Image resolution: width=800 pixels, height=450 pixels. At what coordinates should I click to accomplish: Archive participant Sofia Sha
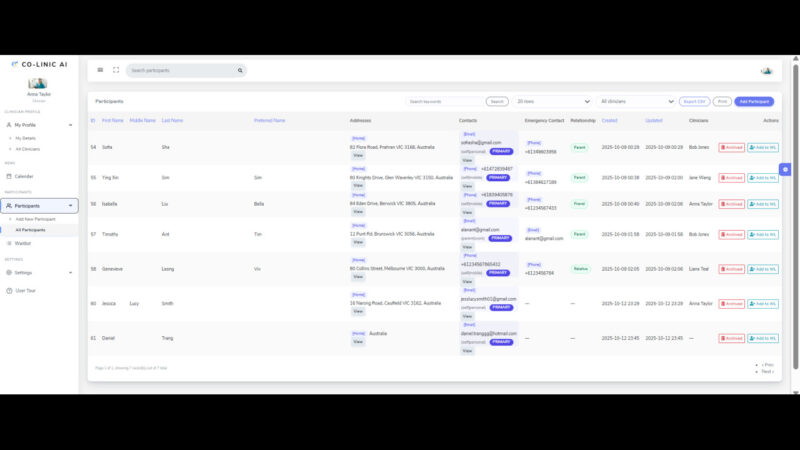(x=731, y=147)
